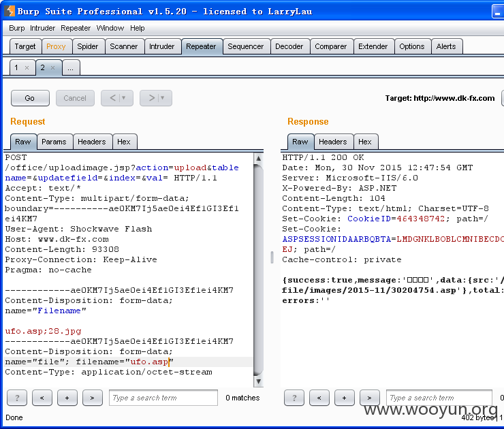Click the Host: www.dk-fx.com header line

57,239
